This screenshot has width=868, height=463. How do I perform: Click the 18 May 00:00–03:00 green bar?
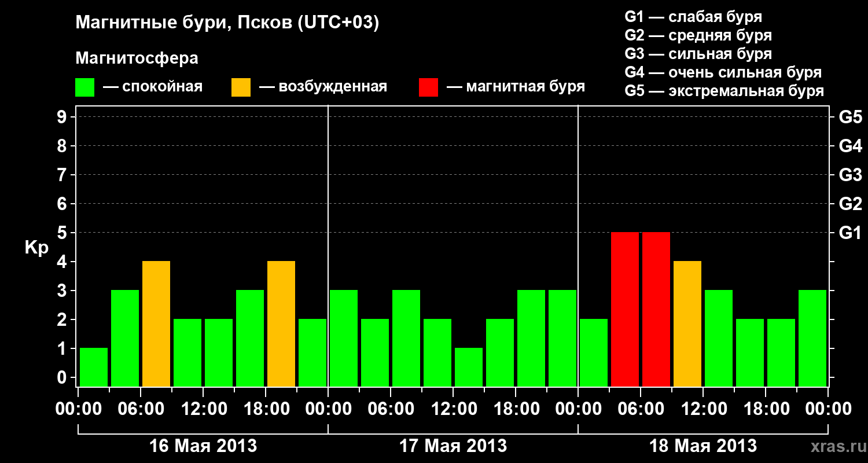pyautogui.click(x=594, y=352)
